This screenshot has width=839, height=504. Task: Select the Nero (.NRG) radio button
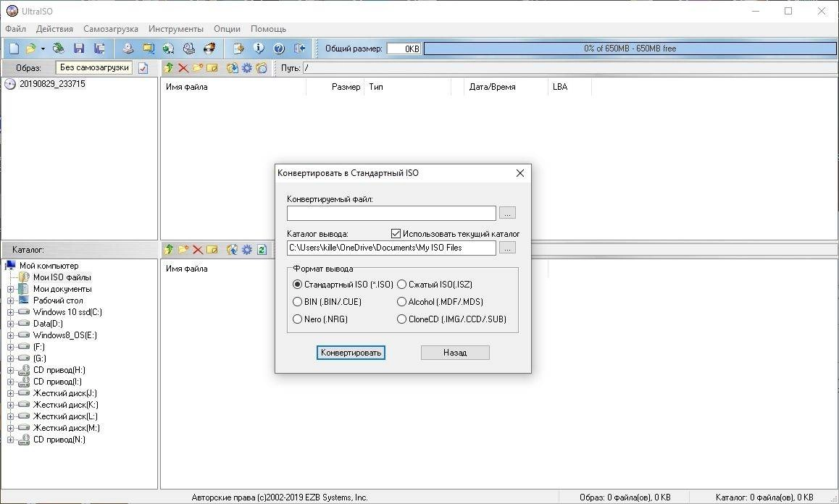click(x=320, y=319)
